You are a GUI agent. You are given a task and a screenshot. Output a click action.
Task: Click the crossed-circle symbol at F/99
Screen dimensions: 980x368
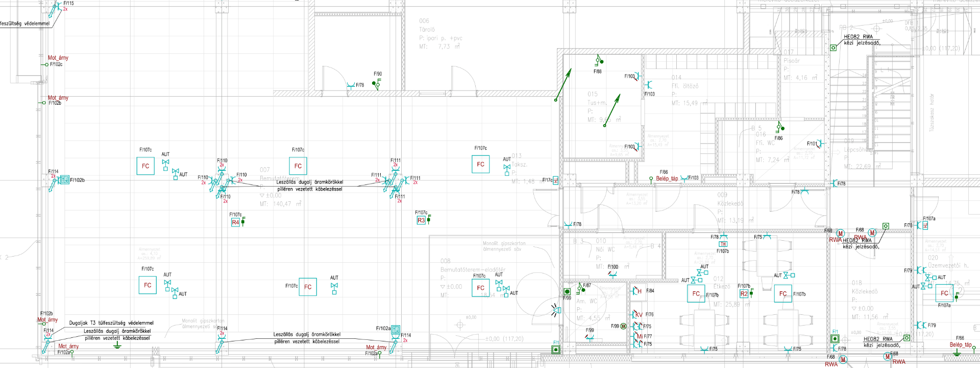click(623, 326)
